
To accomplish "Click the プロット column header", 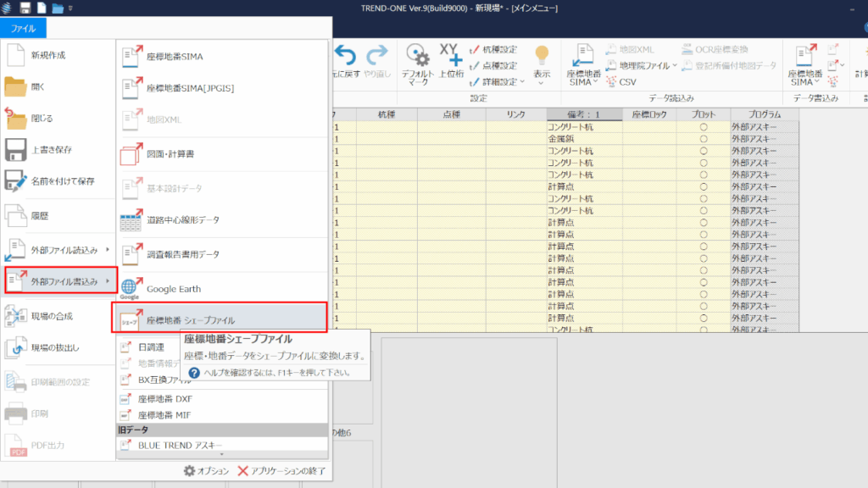I will click(x=703, y=114).
